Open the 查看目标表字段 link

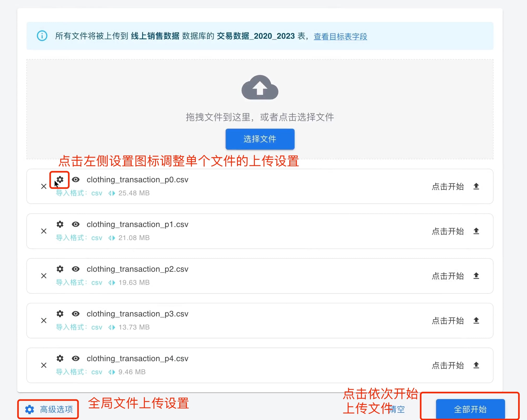pyautogui.click(x=340, y=37)
